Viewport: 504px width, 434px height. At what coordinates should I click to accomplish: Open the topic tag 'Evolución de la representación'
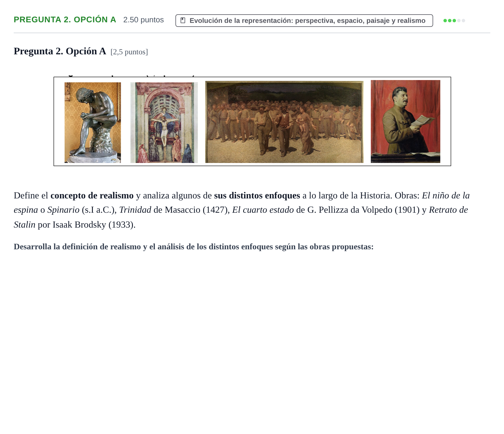coord(304,21)
